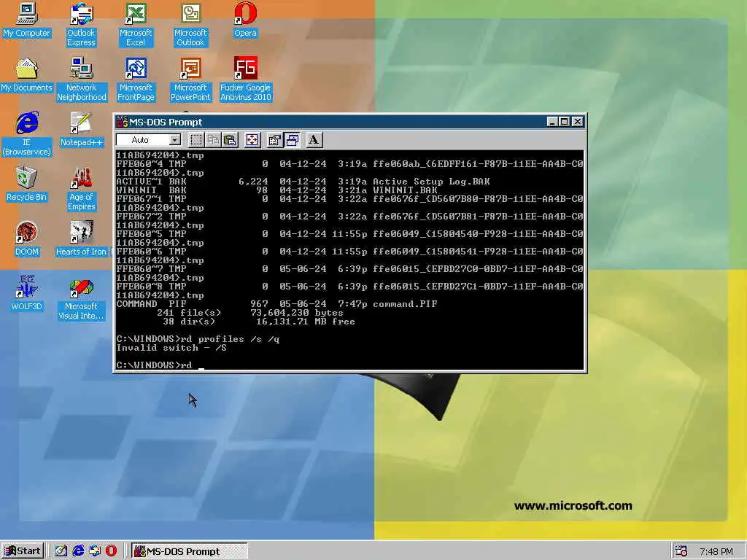The image size is (747, 560).
Task: Click the 'WININIT.BAK' entry in listing
Action: point(405,190)
